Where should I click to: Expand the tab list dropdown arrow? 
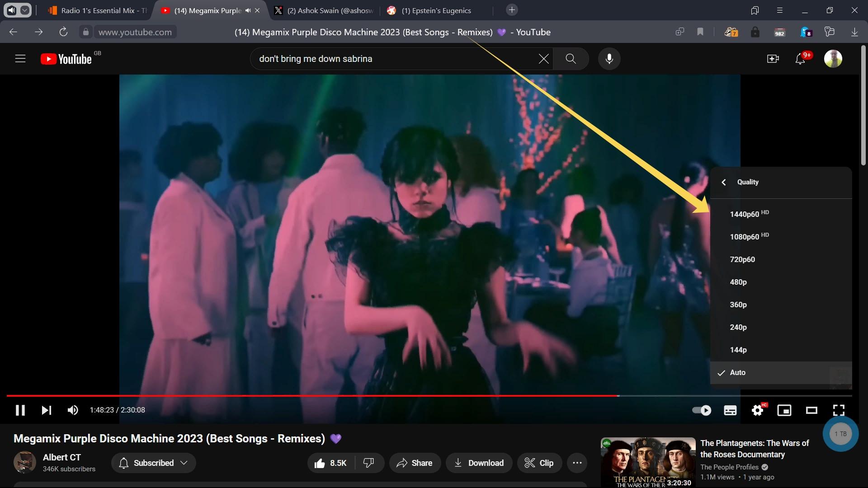(x=25, y=10)
